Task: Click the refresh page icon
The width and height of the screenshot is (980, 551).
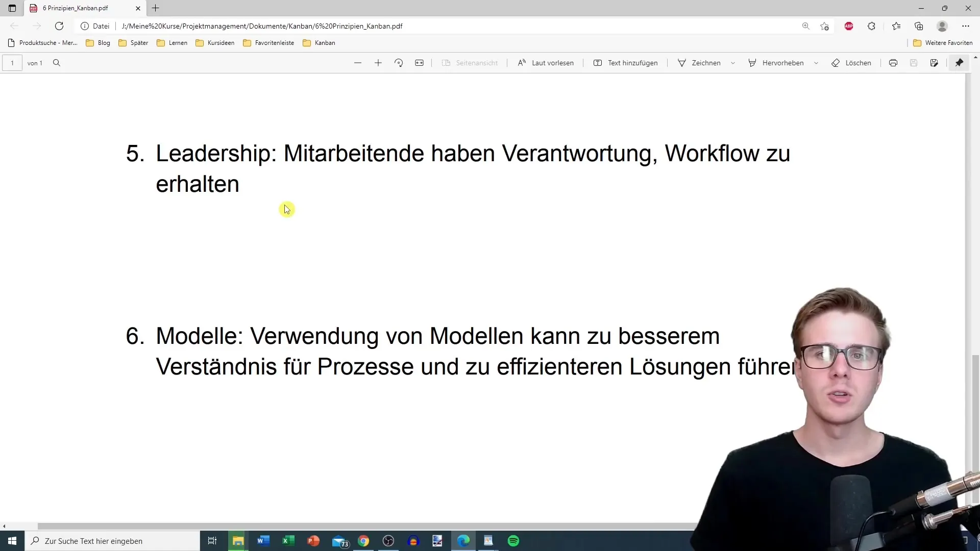Action: [59, 26]
